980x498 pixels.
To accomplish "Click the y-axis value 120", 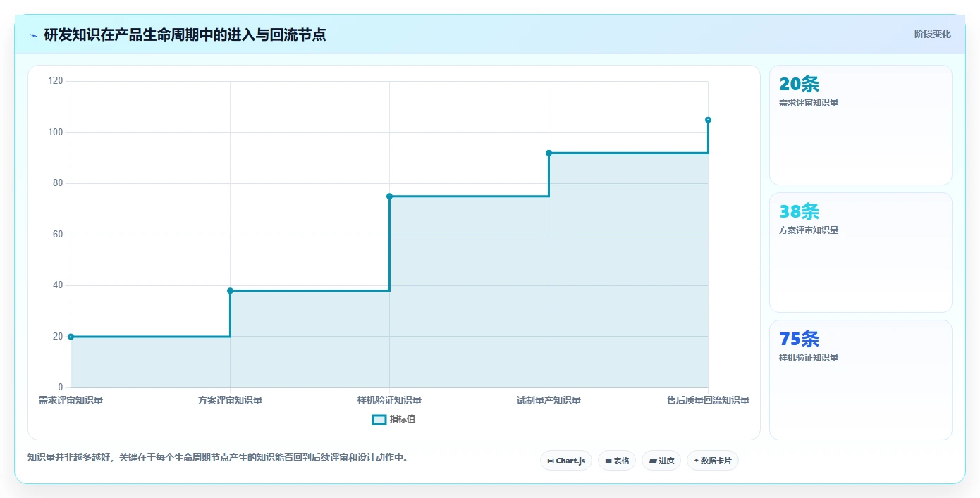I will [x=56, y=81].
